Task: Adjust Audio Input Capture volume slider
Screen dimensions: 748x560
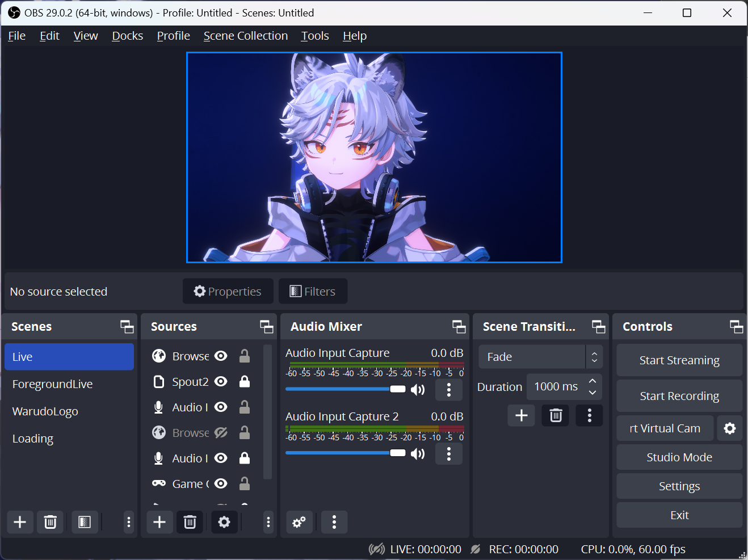Action: tap(346, 389)
